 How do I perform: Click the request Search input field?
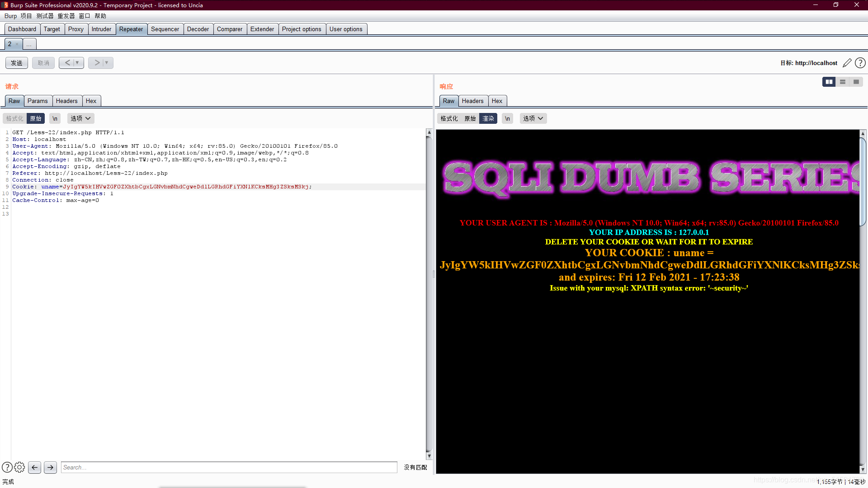[x=229, y=467]
